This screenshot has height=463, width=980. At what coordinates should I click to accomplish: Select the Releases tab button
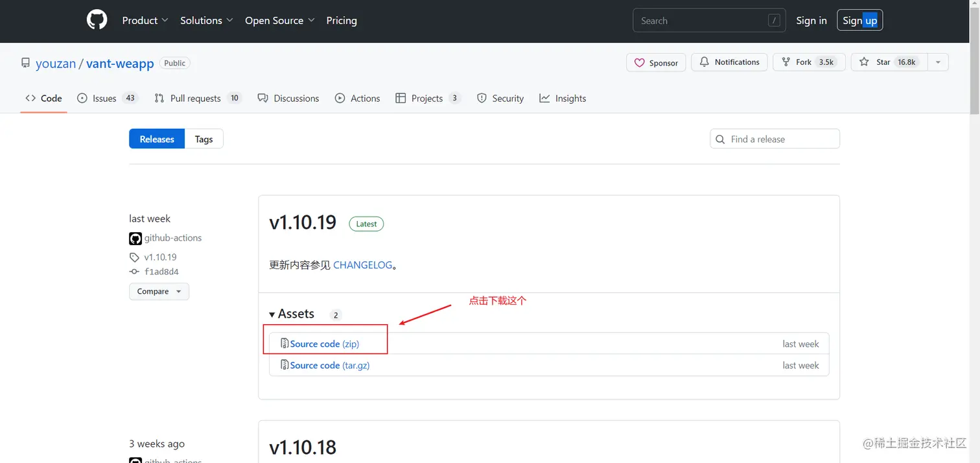(157, 139)
